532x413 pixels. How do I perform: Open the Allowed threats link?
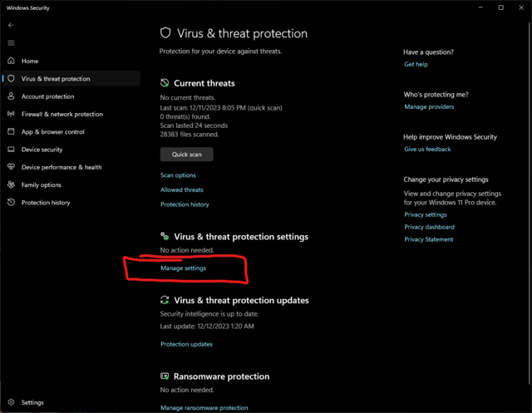click(x=181, y=189)
